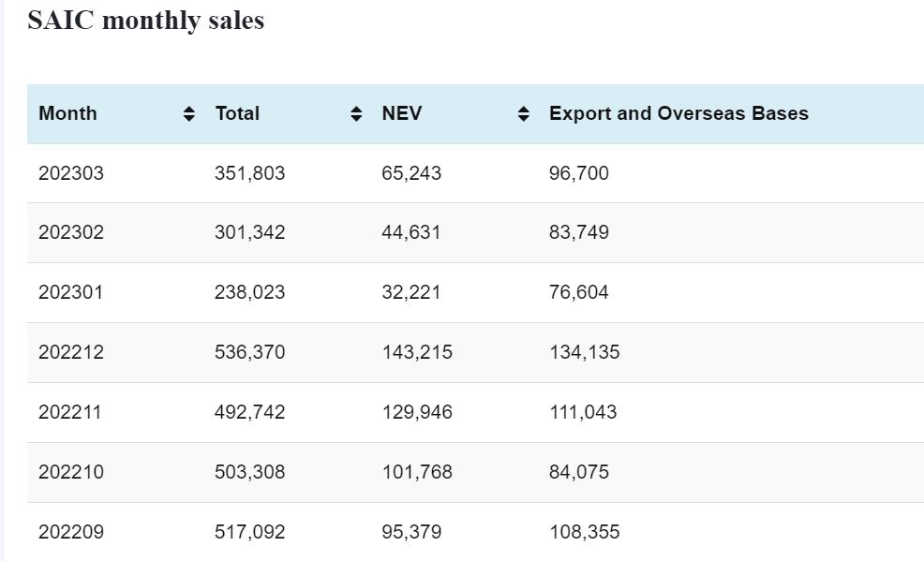Select the SAIC monthly sales heading
The height and width of the screenshot is (561, 924).
[146, 20]
